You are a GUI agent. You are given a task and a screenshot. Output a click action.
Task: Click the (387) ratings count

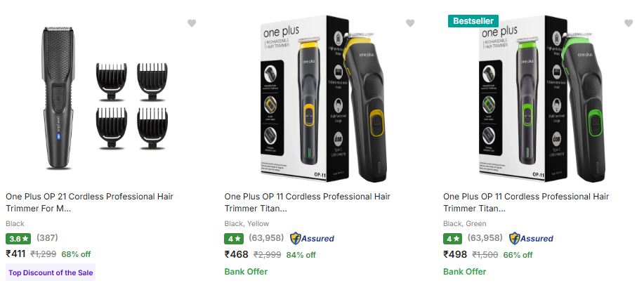pos(48,239)
